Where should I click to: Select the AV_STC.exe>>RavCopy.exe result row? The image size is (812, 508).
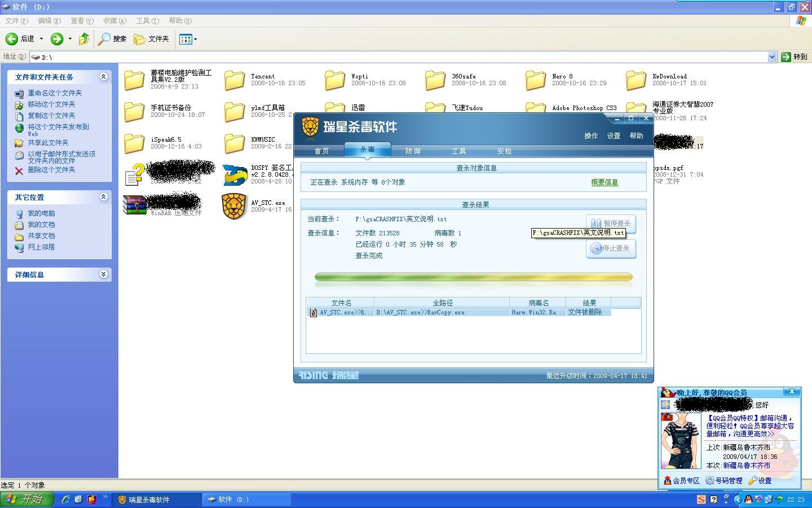pyautogui.click(x=460, y=312)
